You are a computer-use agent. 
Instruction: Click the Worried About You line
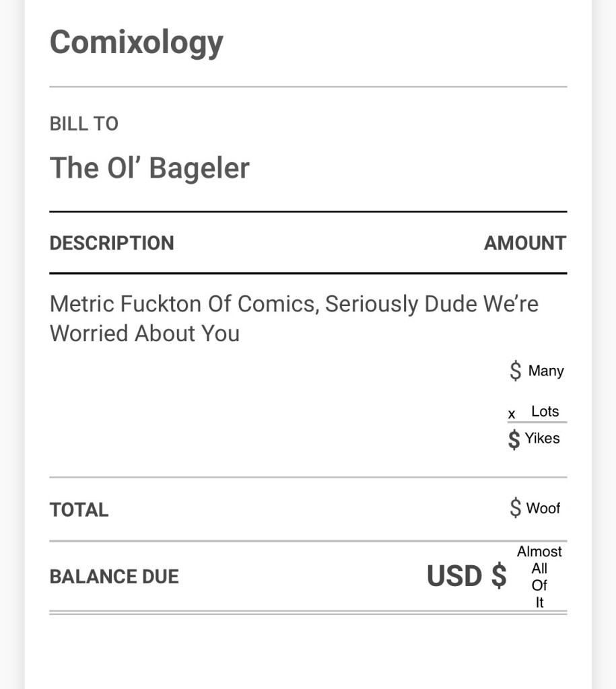pyautogui.click(x=144, y=334)
